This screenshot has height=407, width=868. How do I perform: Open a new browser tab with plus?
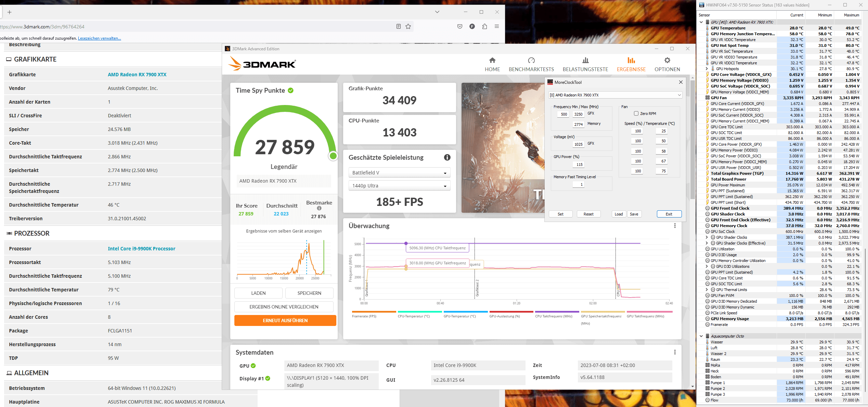tap(10, 12)
